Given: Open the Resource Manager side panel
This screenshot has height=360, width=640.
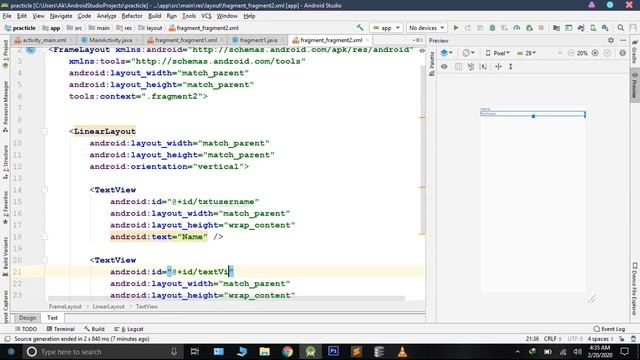Looking at the screenshot, I should click(x=6, y=106).
